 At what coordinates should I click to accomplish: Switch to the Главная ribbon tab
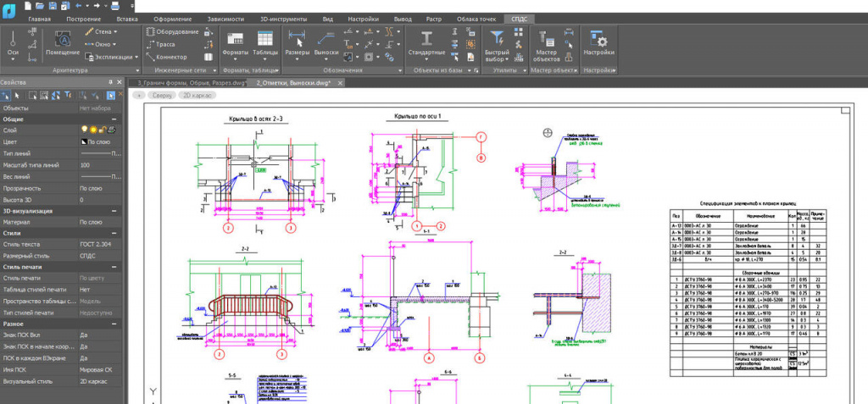pyautogui.click(x=39, y=18)
